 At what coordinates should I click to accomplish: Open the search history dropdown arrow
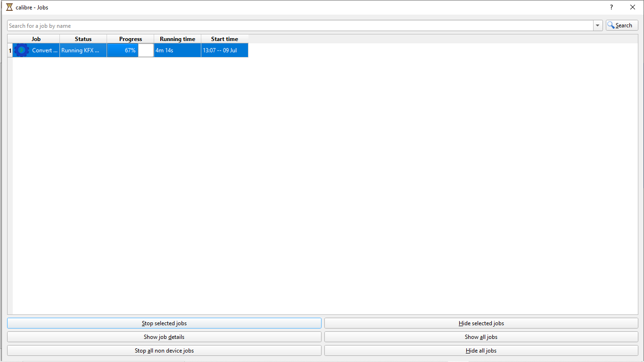[598, 25]
